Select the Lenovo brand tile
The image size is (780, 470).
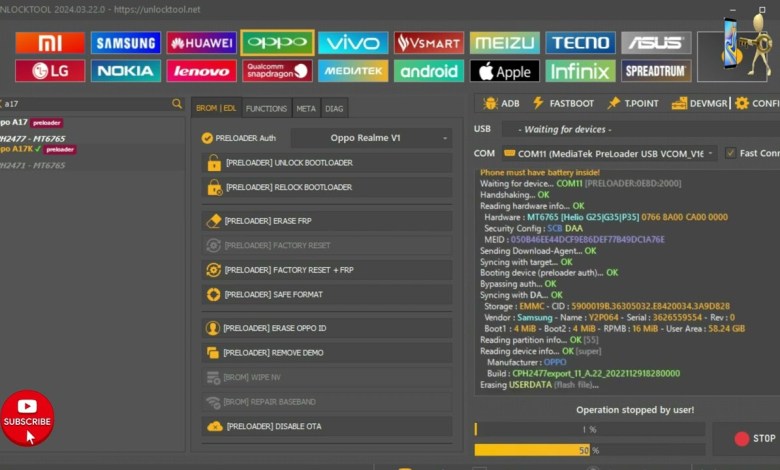click(201, 71)
